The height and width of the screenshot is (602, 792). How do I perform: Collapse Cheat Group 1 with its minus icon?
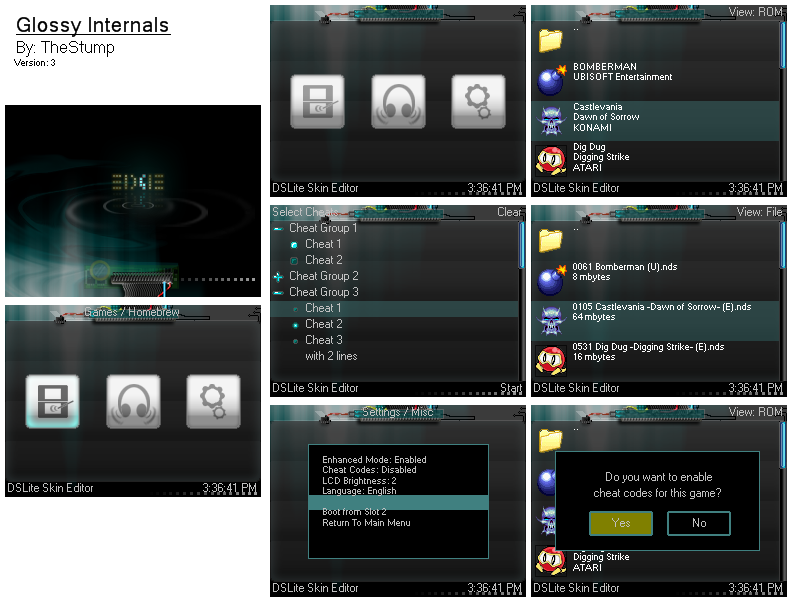coord(278,229)
